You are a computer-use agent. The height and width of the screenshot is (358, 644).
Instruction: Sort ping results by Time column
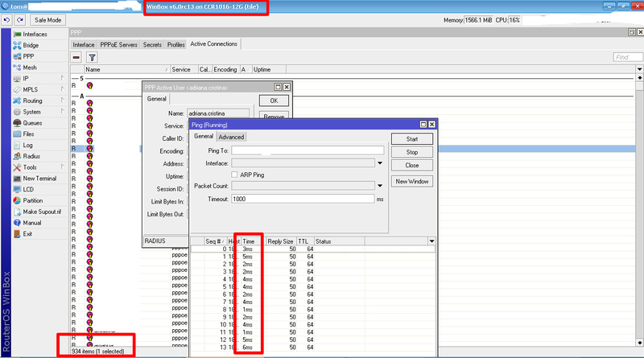[253, 241]
